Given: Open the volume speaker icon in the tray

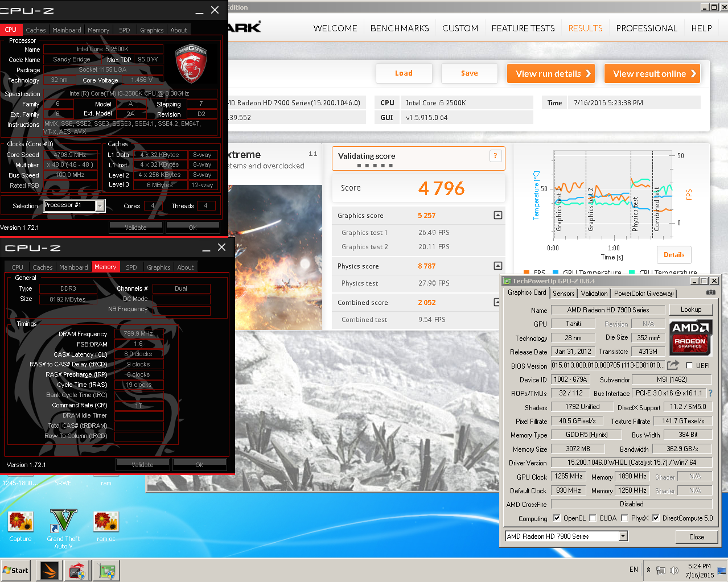Looking at the screenshot, I should pos(674,570).
